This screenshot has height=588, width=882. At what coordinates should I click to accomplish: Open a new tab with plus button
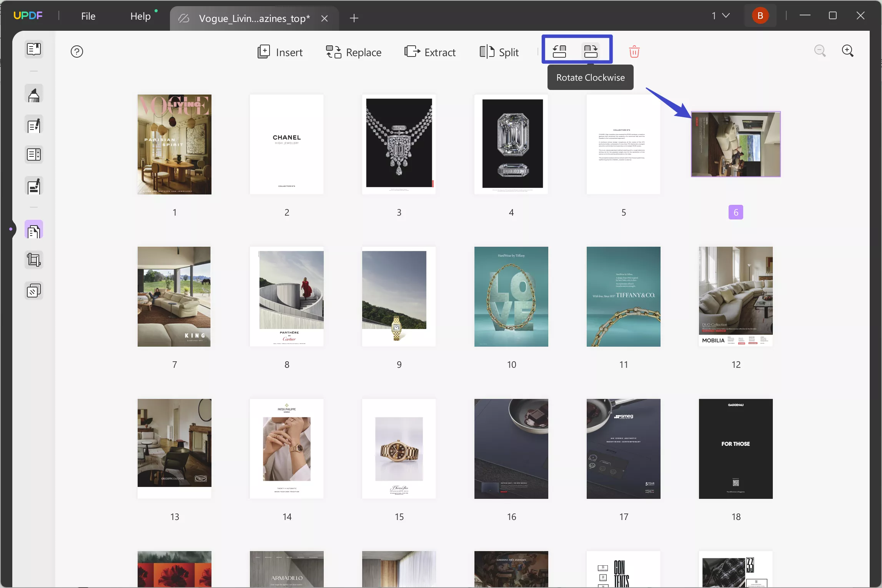[x=354, y=18]
